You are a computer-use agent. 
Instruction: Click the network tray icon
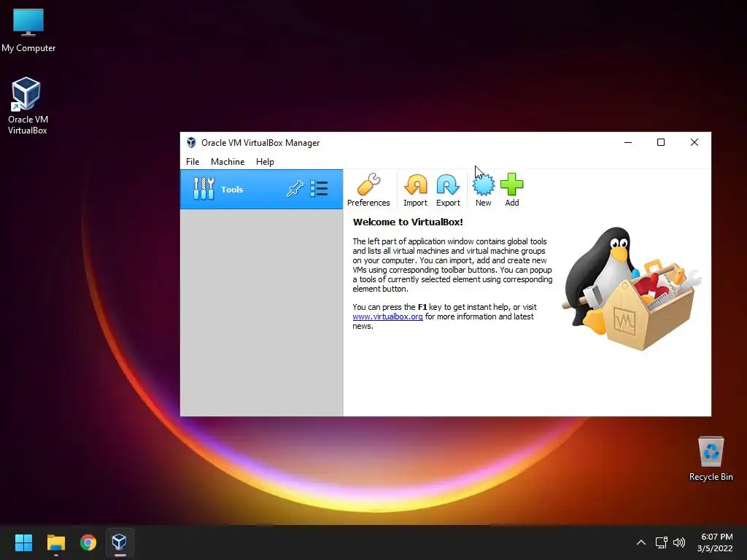pos(661,542)
